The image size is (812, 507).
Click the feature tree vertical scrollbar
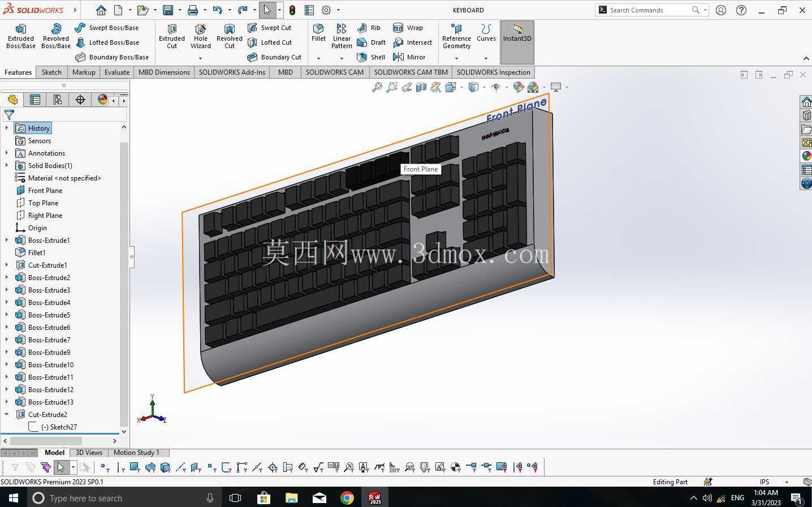click(124, 283)
